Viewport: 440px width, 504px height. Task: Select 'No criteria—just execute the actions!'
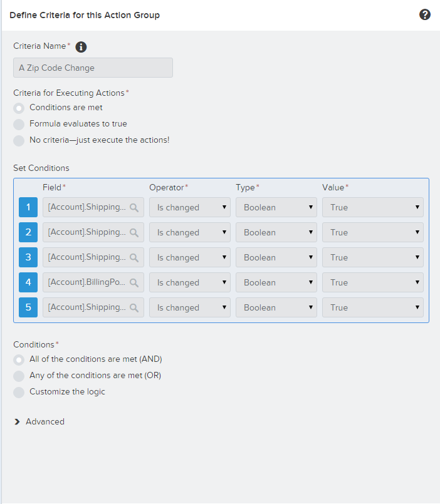tap(19, 140)
